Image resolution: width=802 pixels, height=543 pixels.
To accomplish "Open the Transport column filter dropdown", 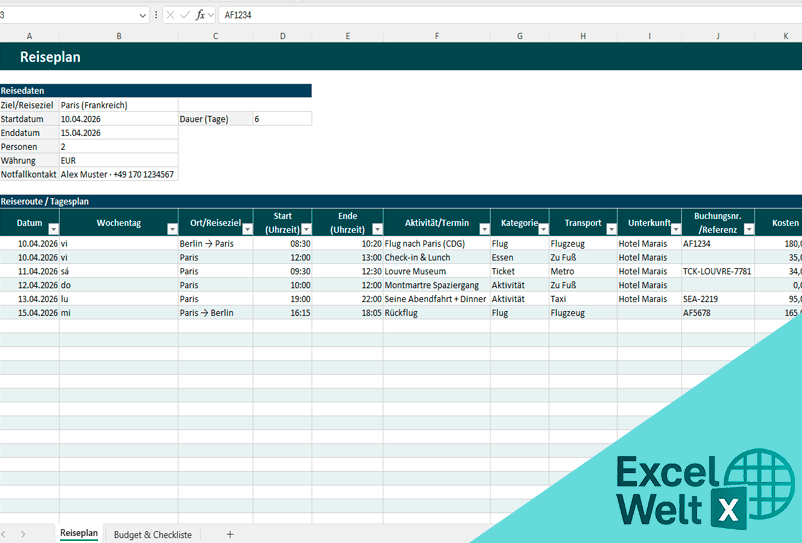I will pos(609,229).
